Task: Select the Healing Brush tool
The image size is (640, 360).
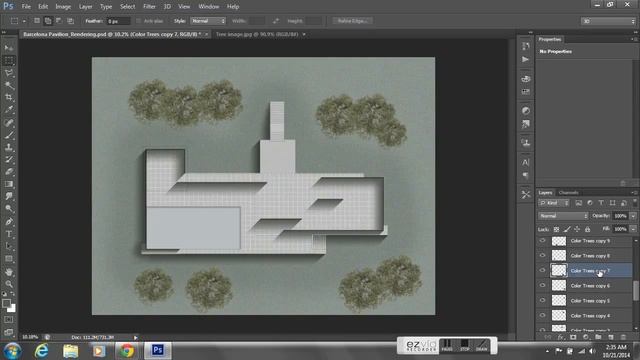Action: [x=9, y=122]
